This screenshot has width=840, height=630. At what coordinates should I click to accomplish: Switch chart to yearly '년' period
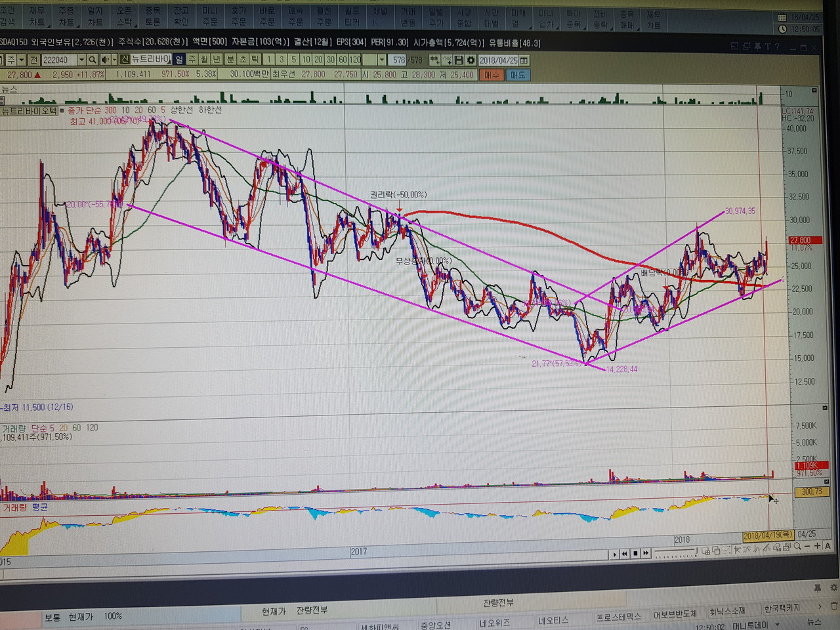tap(217, 60)
